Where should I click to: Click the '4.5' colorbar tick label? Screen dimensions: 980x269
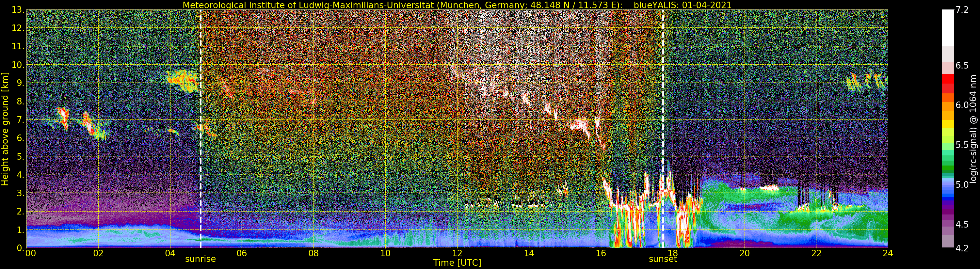[x=962, y=224]
